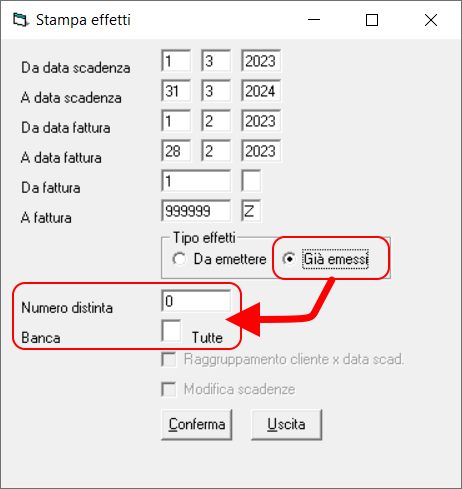462x489 pixels.
Task: Toggle the Modifica scadenze checkbox
Action: [x=169, y=389]
